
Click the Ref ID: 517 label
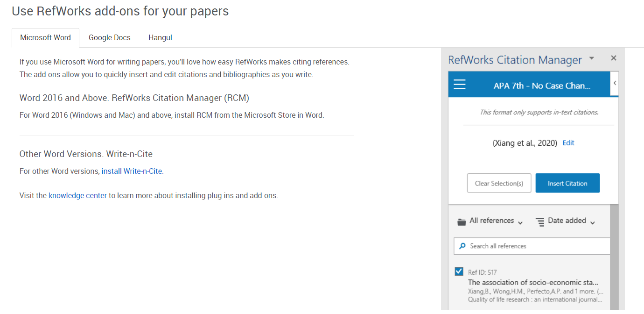tap(482, 272)
